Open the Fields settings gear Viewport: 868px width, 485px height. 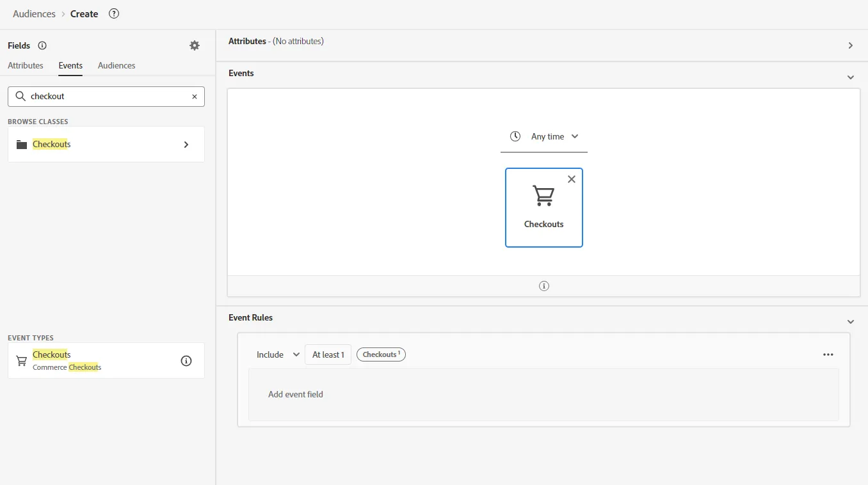[x=195, y=45]
